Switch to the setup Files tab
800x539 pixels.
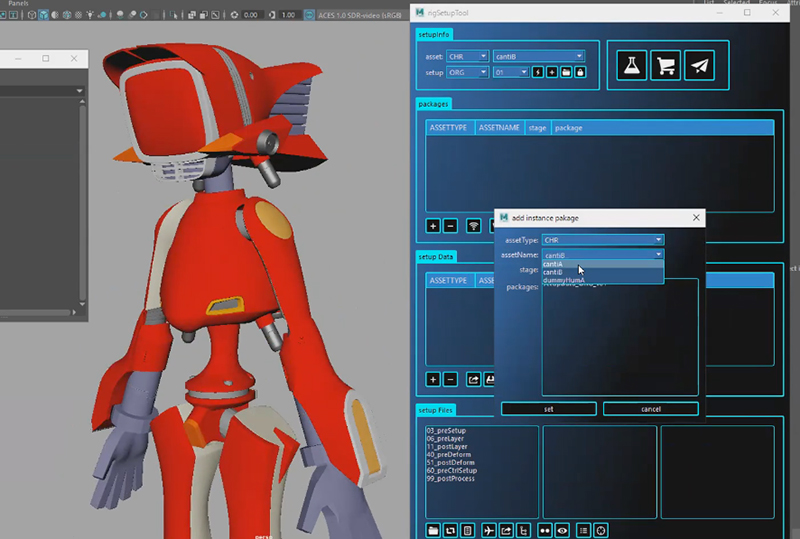[x=435, y=410]
